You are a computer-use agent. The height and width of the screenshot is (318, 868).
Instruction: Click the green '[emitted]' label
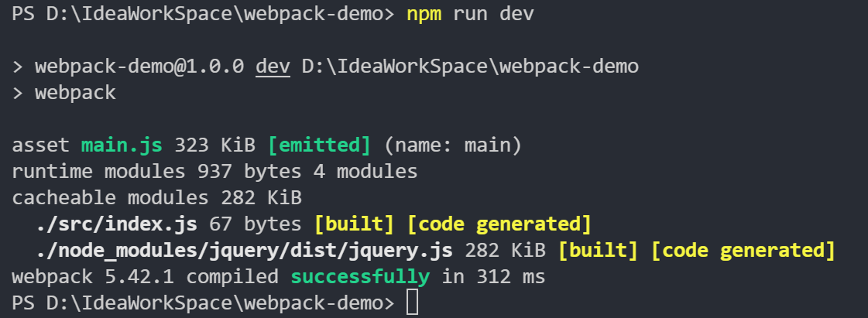pos(319,145)
